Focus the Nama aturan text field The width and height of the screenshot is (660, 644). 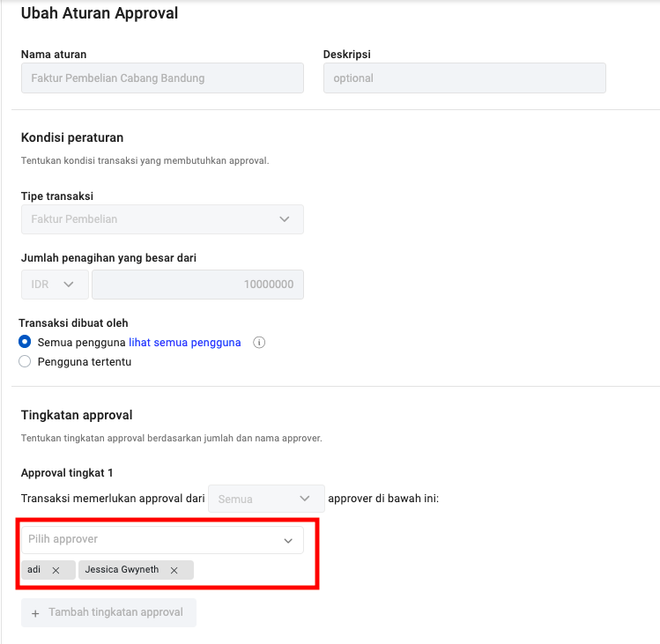(162, 78)
